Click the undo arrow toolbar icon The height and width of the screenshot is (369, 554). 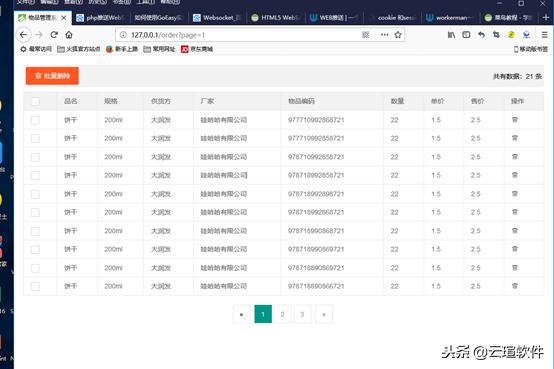(481, 35)
